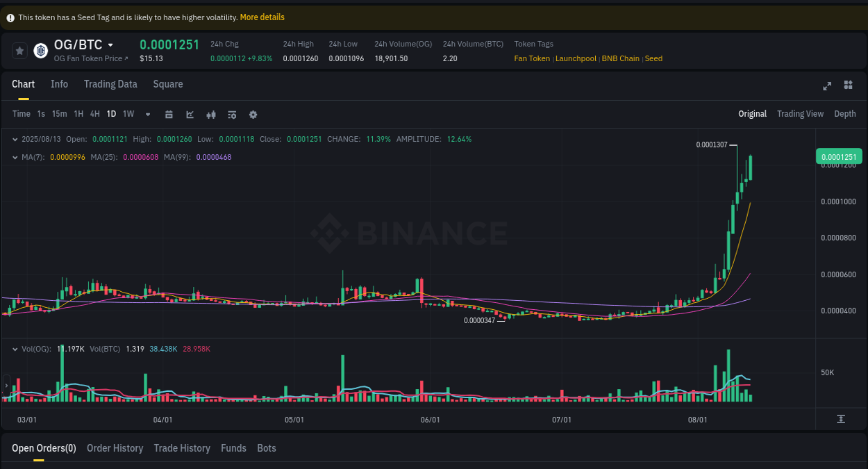
Task: Open the chart layout widget icon
Action: 848,85
